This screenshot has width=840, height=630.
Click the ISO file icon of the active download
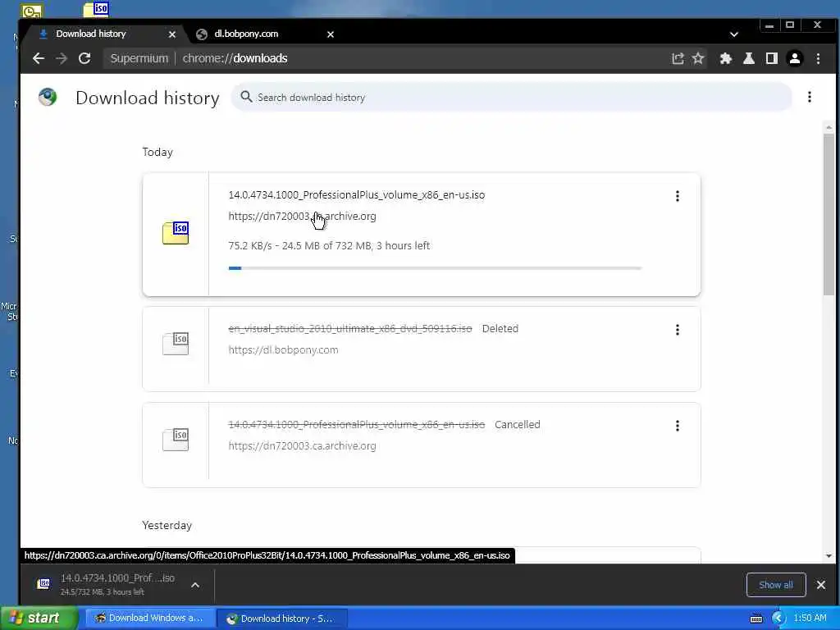point(176,233)
